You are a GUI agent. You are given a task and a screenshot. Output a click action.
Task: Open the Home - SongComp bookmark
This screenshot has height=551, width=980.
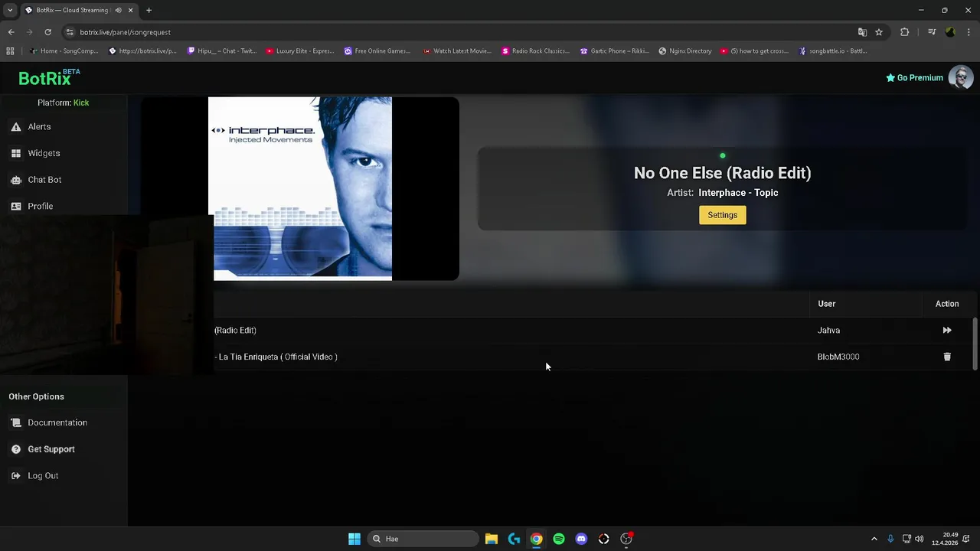click(x=64, y=51)
